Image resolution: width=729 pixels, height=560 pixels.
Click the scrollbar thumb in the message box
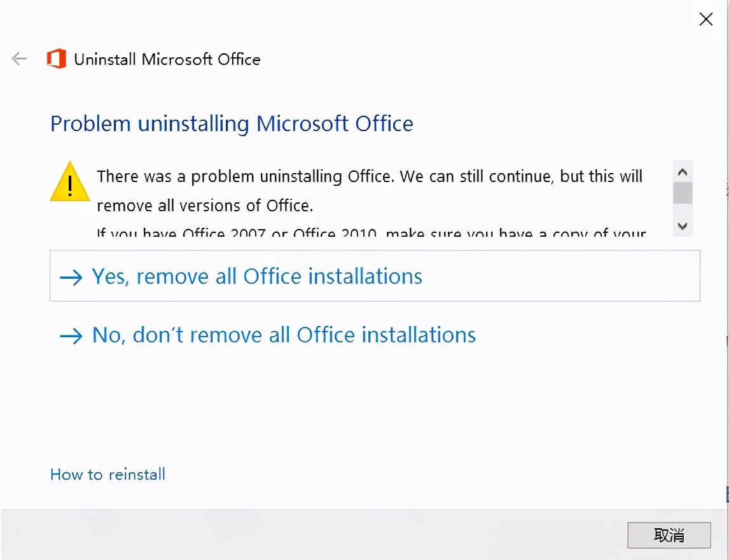click(683, 192)
